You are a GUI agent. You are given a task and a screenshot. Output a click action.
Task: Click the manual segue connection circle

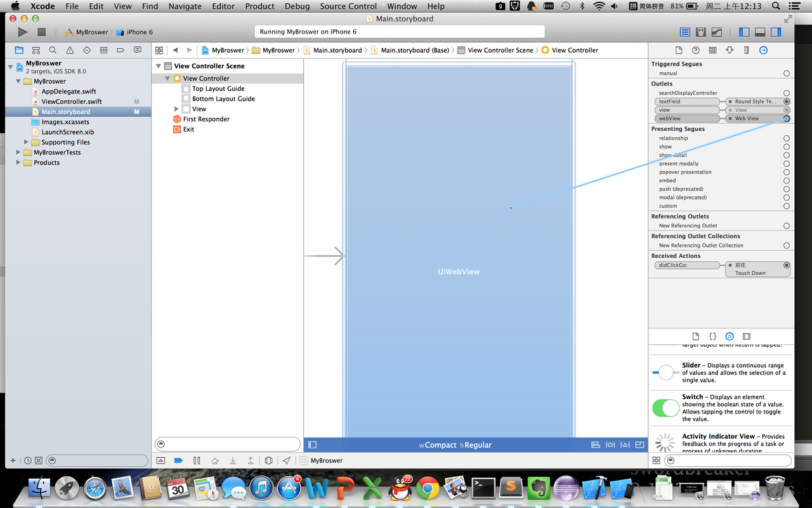click(x=787, y=74)
